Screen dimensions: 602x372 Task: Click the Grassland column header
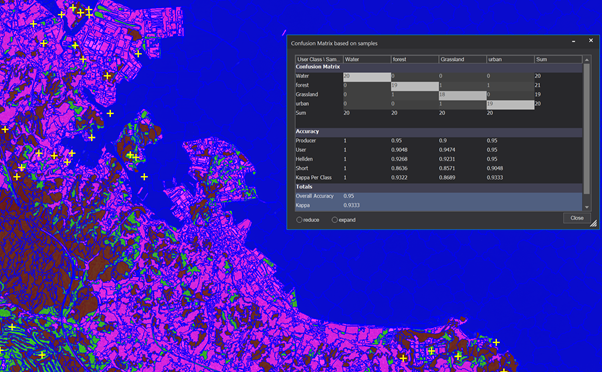tap(463, 60)
